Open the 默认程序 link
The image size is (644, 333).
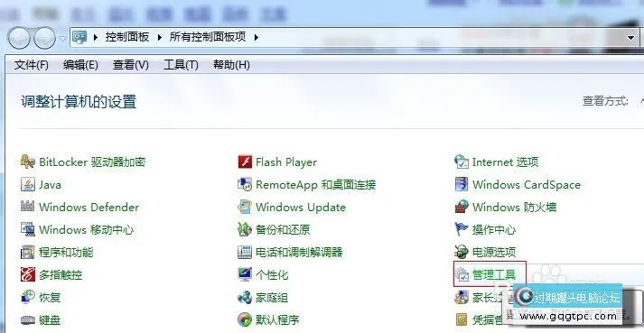[277, 319]
